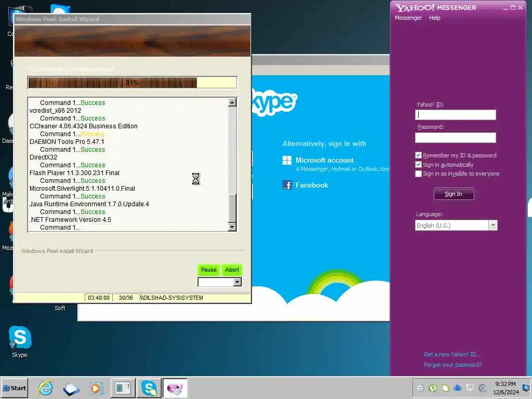Open the Language dropdown in Yahoo Messenger
The height and width of the screenshot is (399, 532).
[493, 225]
